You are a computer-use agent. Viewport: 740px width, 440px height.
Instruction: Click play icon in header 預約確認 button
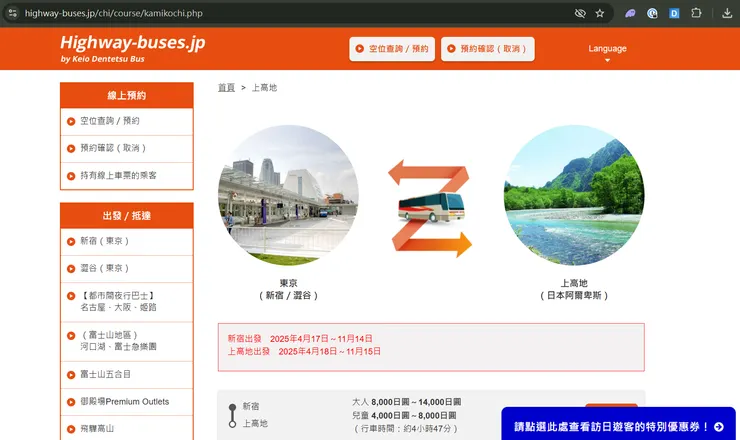(451, 49)
